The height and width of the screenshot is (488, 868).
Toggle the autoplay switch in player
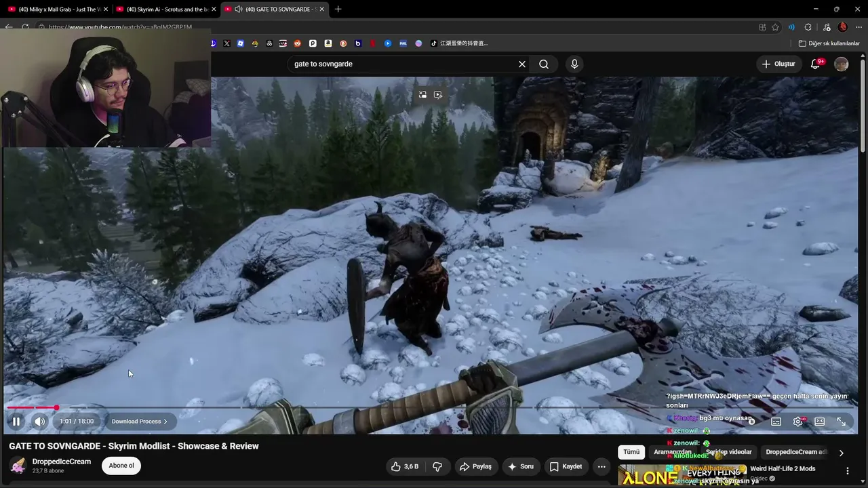tap(751, 422)
